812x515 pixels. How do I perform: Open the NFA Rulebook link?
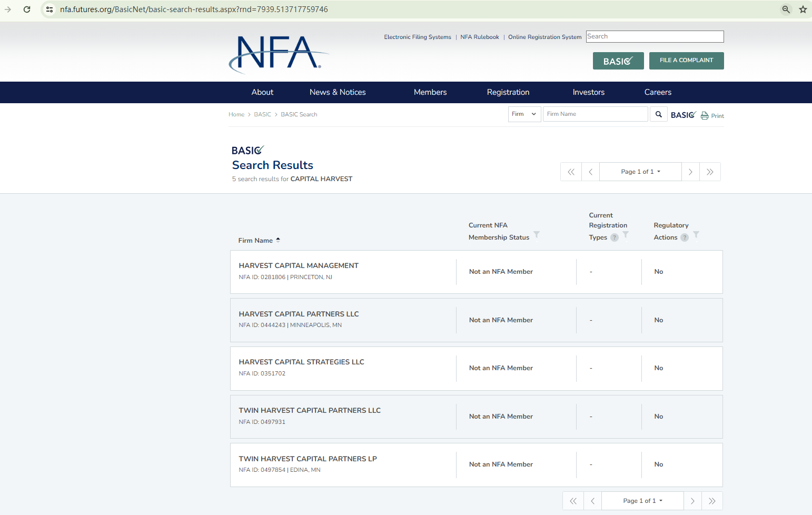pos(479,37)
